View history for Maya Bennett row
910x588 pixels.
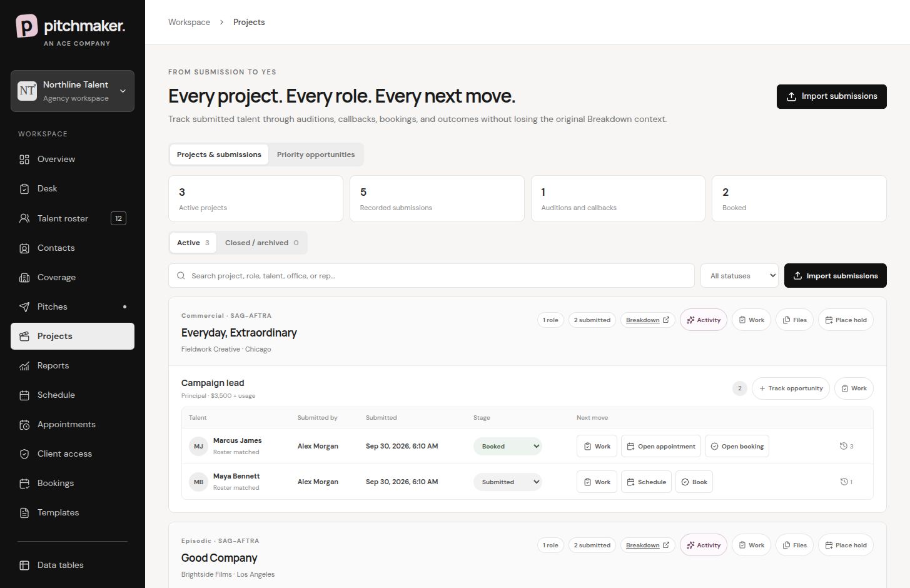click(846, 482)
